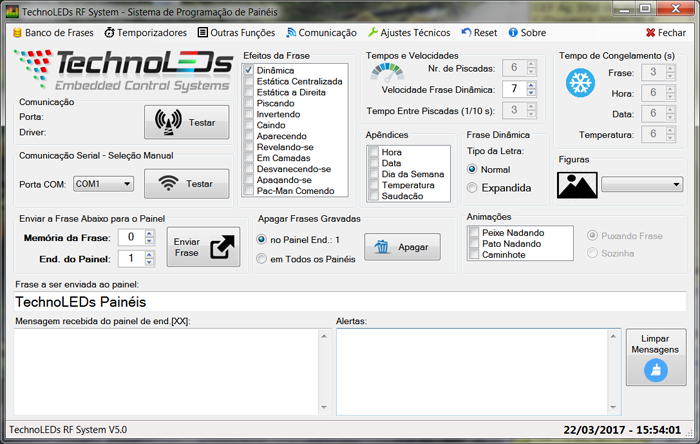Open Banco de Frases menu
Image resolution: width=700 pixels, height=444 pixels.
(x=53, y=33)
